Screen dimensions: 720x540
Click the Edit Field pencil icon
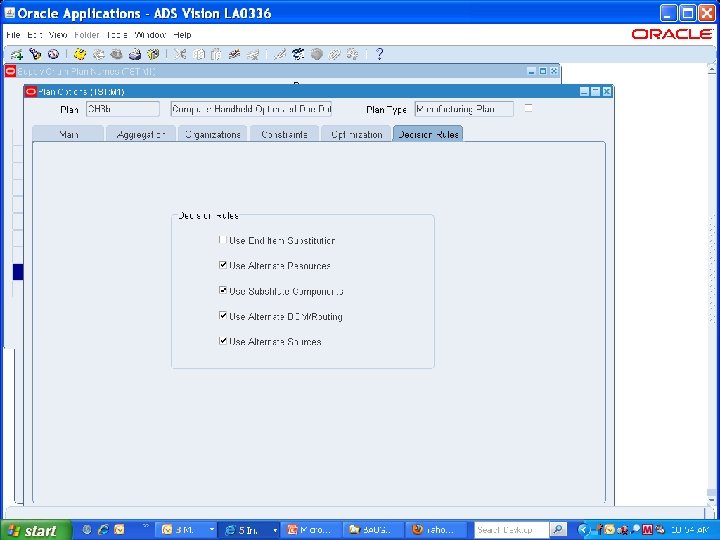click(x=280, y=54)
